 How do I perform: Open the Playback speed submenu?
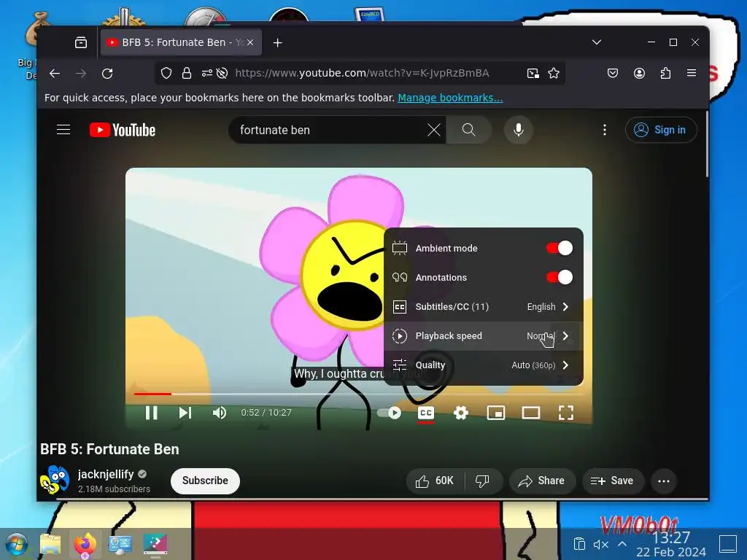tap(483, 335)
